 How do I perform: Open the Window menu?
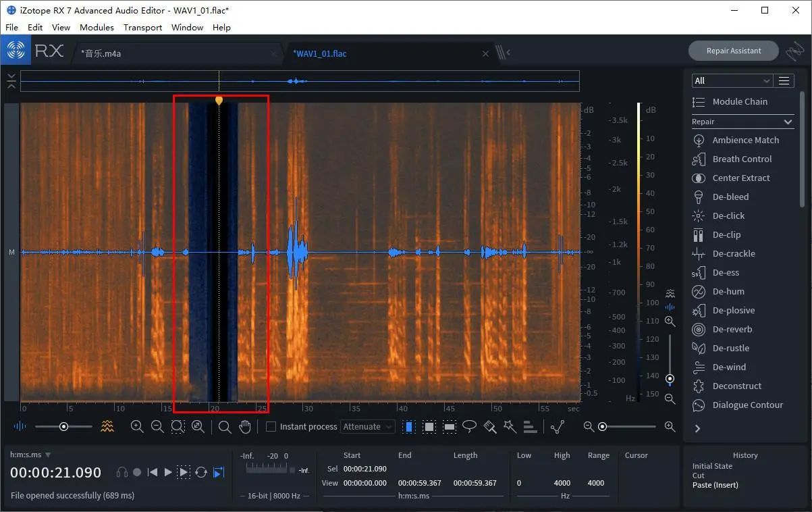[187, 27]
